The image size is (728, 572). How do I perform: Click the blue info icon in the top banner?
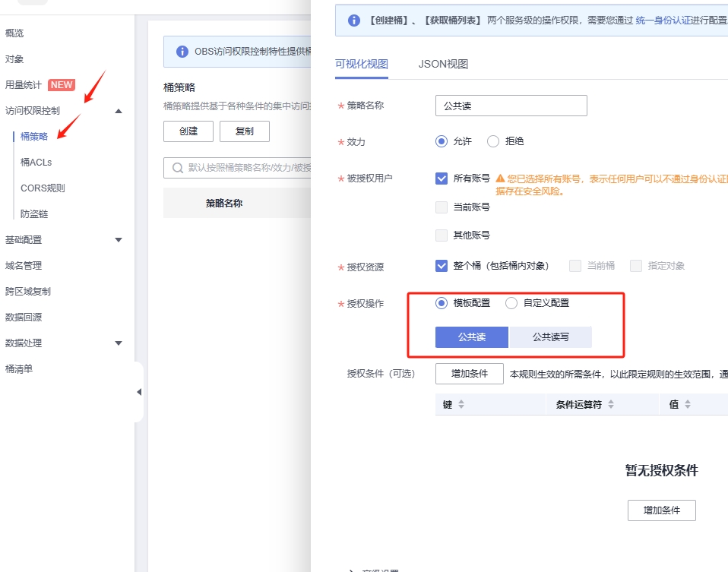point(354,21)
